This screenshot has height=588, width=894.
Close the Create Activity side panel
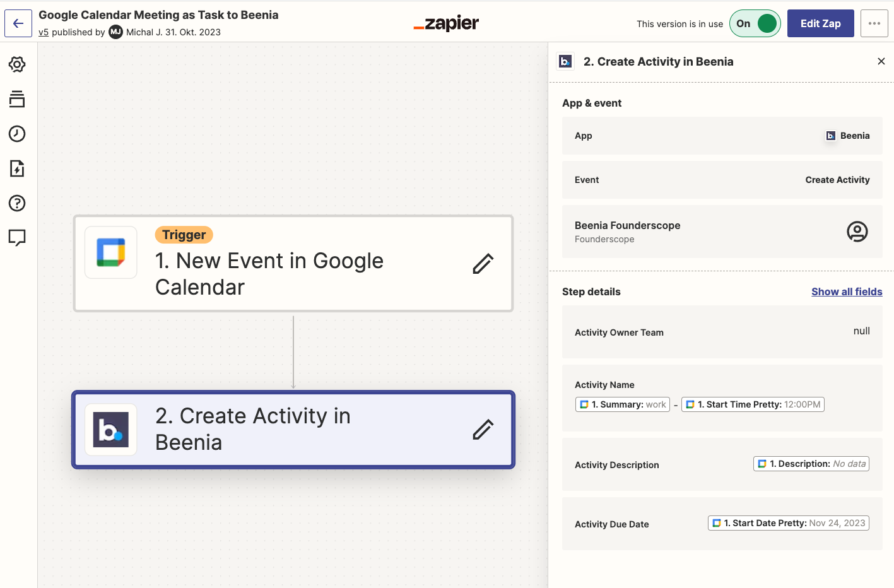(881, 61)
